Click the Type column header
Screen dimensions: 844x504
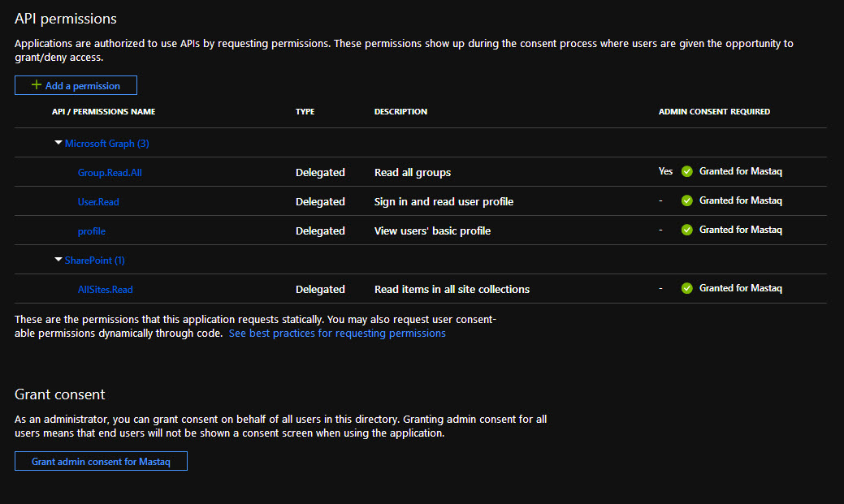point(305,112)
